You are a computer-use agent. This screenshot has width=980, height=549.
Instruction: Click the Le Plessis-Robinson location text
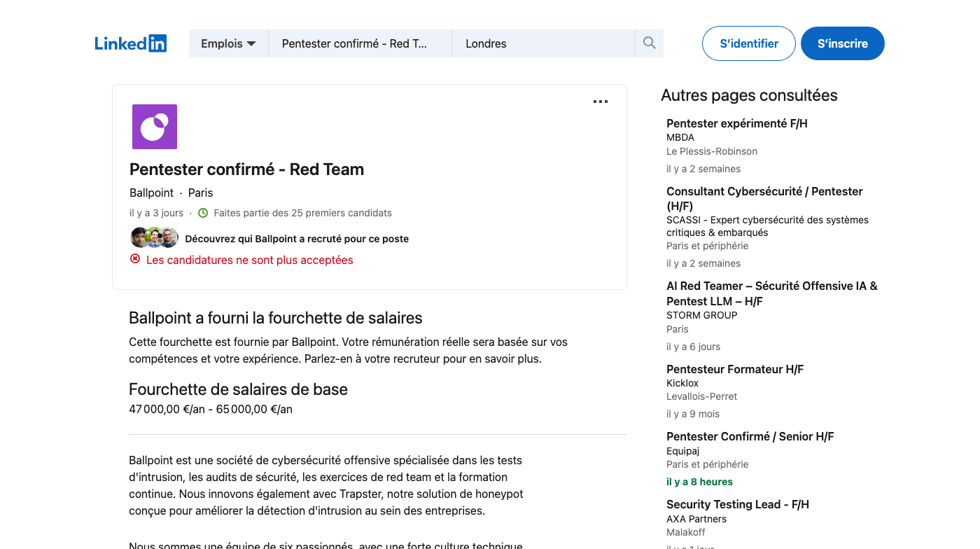(x=712, y=151)
